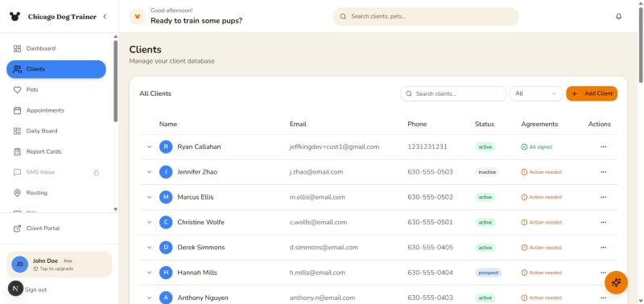
Task: Expand Jennifer Zhao's row
Action: [149, 172]
